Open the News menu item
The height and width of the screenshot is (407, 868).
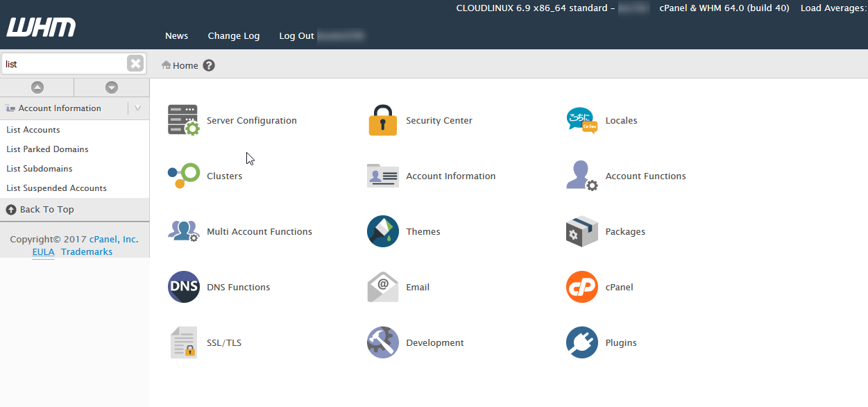(176, 36)
